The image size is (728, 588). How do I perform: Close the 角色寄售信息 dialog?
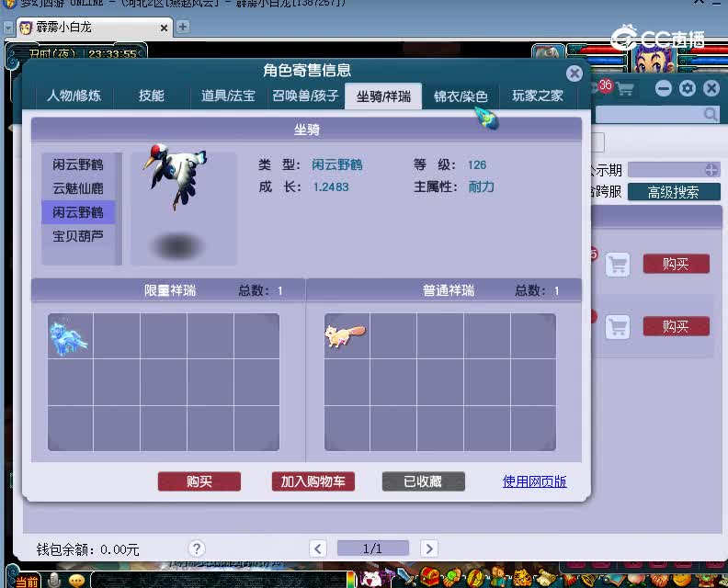tap(574, 73)
